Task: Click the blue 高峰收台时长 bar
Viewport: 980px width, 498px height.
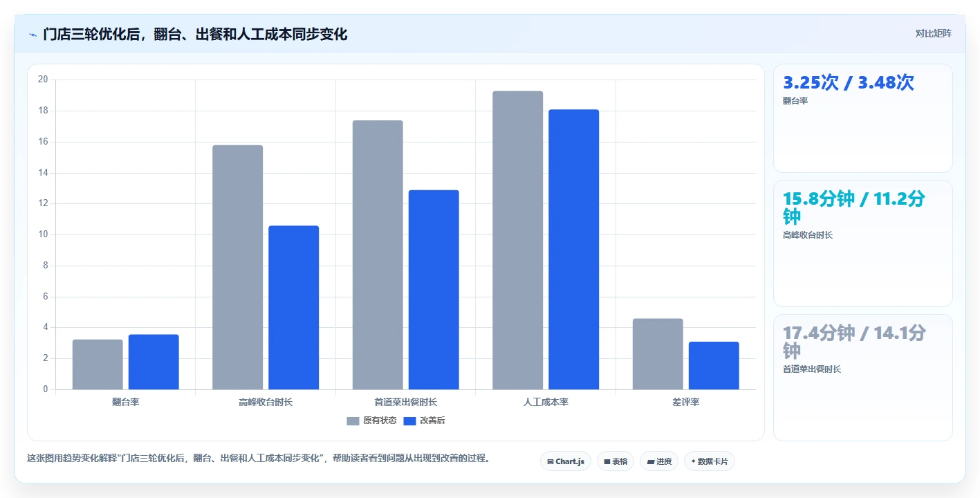Action: click(x=294, y=308)
